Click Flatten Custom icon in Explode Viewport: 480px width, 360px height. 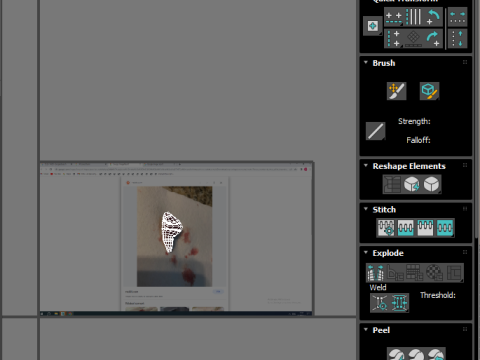tap(454, 273)
